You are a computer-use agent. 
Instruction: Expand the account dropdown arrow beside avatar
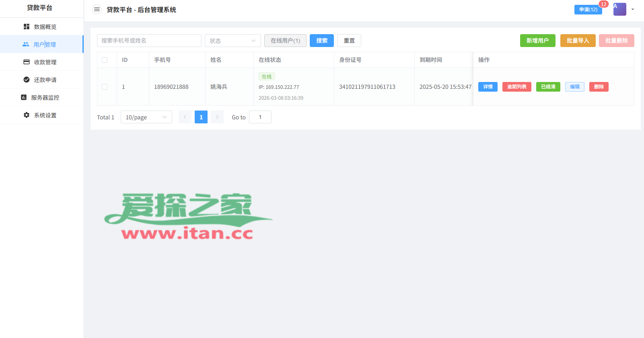point(633,9)
